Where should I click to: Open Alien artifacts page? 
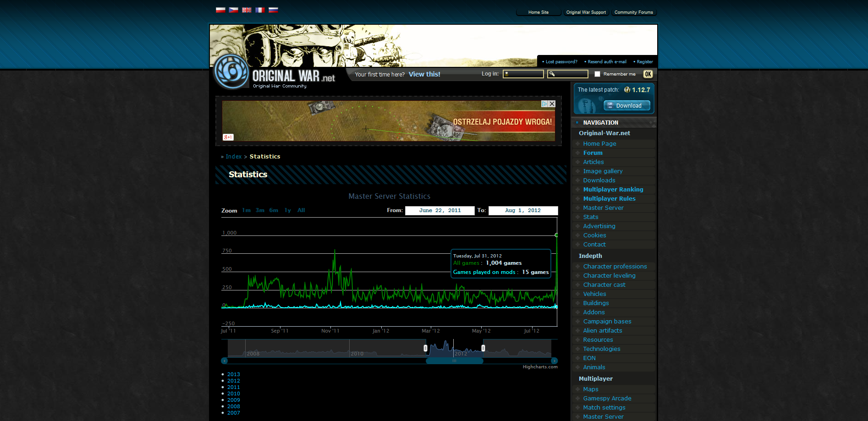(x=603, y=330)
